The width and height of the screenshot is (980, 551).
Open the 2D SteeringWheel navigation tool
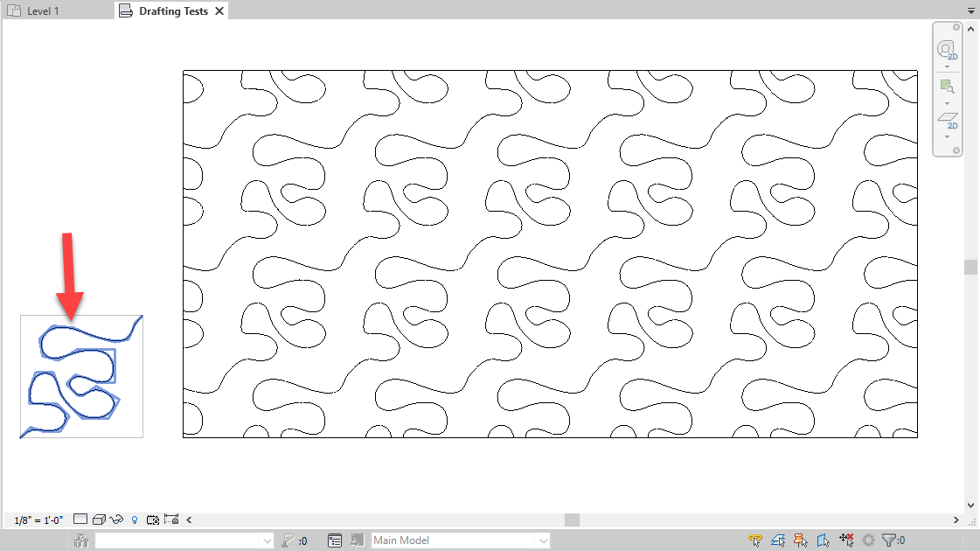(x=948, y=49)
